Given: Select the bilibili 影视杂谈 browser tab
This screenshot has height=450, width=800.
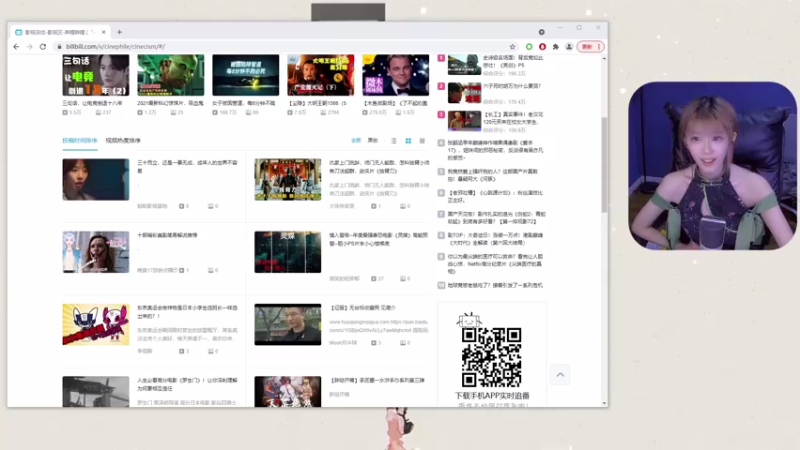Looking at the screenshot, I should [x=59, y=32].
